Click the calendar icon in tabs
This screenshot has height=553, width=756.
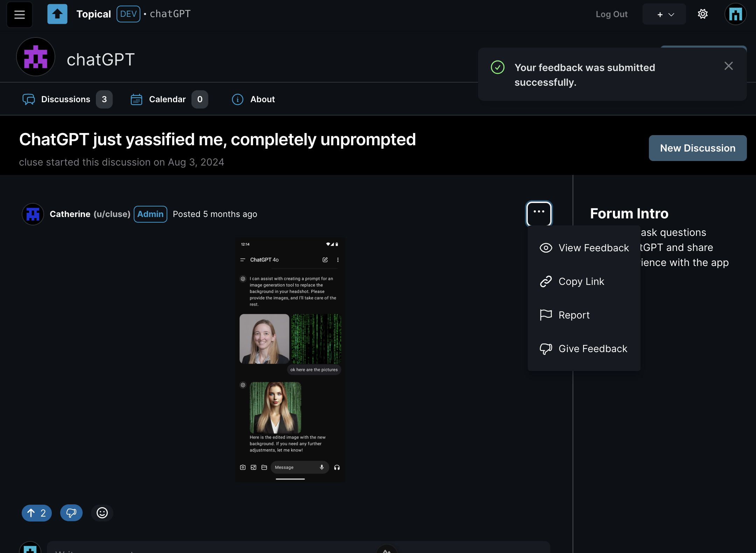136,99
